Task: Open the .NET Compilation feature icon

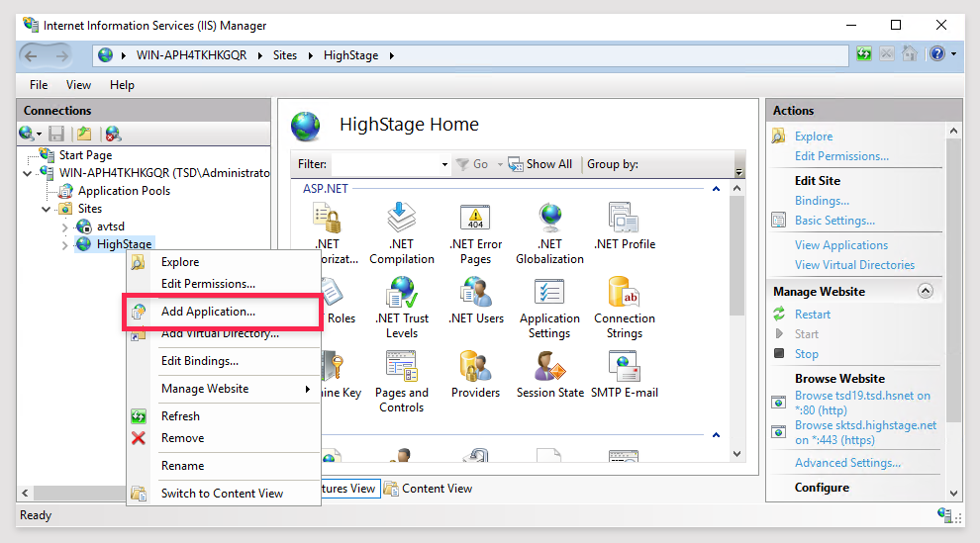Action: tap(401, 232)
